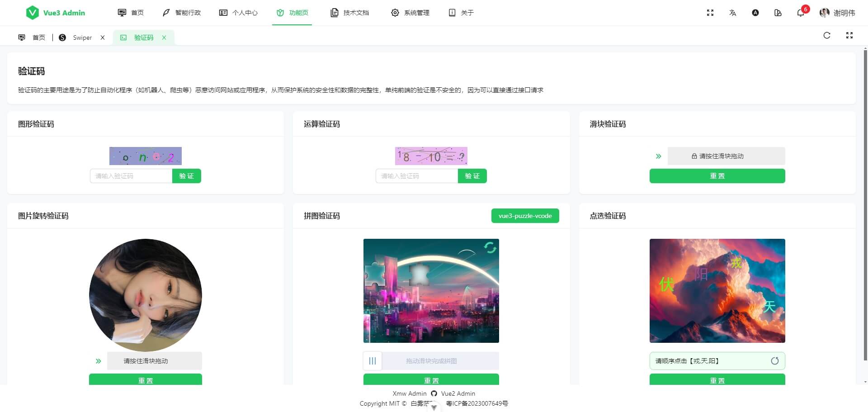Image resolution: width=868 pixels, height=412 pixels.
Task: Open the Xmw Admin footer link
Action: click(410, 393)
